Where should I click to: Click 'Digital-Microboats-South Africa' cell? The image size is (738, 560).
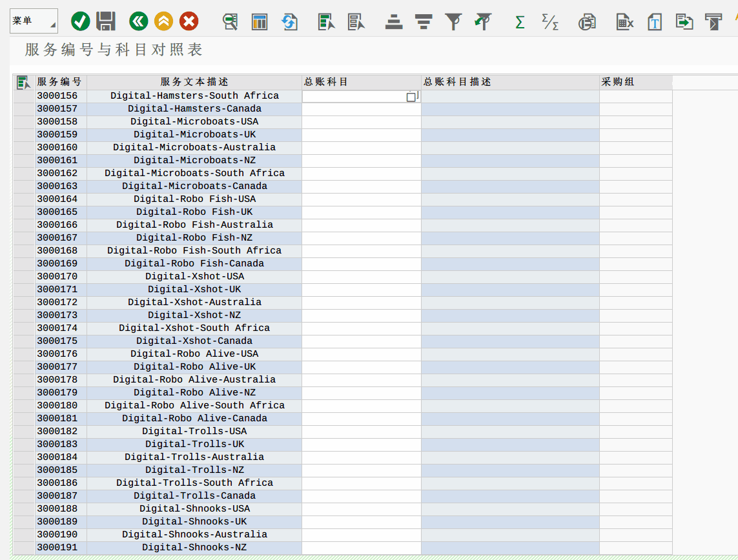194,174
